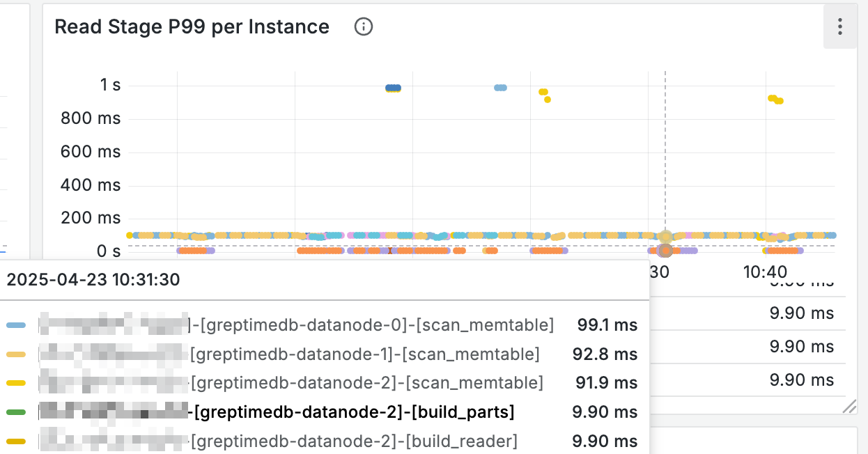Click the "1 s" y-axis label
868x454 pixels.
coord(110,85)
